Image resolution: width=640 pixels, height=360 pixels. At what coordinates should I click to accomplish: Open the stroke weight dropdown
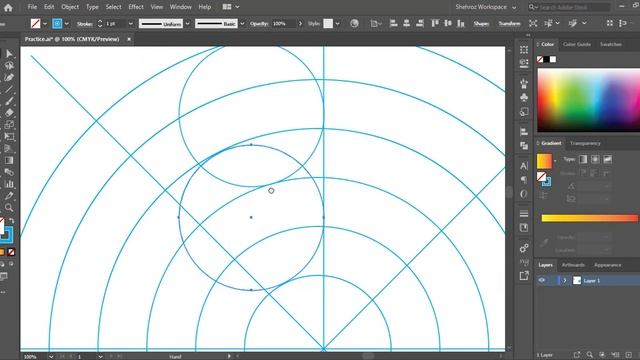coord(131,24)
